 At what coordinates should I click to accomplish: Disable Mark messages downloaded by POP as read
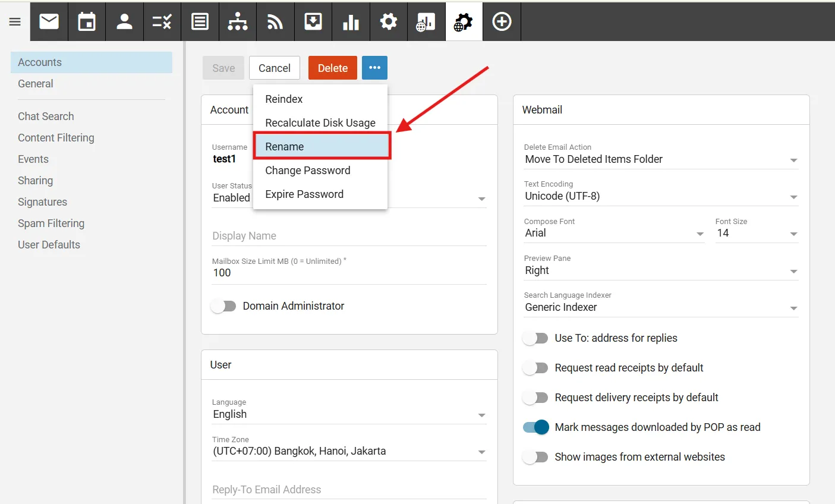pos(536,427)
